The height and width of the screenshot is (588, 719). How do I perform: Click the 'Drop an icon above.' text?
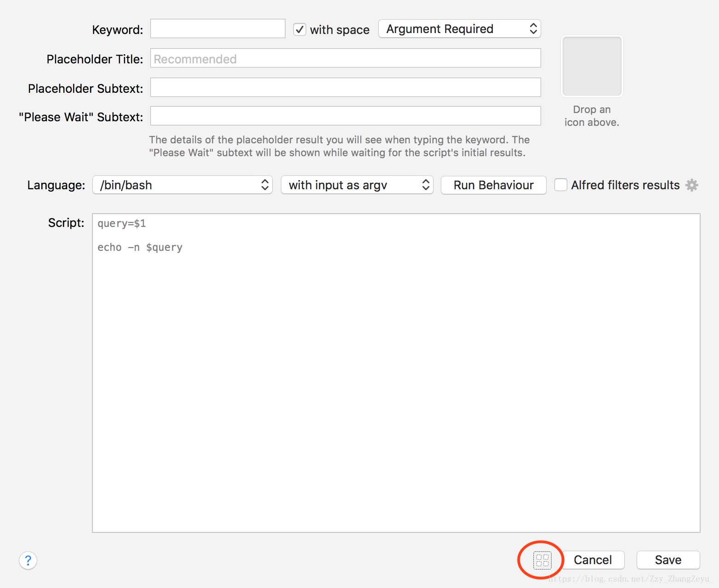click(x=592, y=116)
